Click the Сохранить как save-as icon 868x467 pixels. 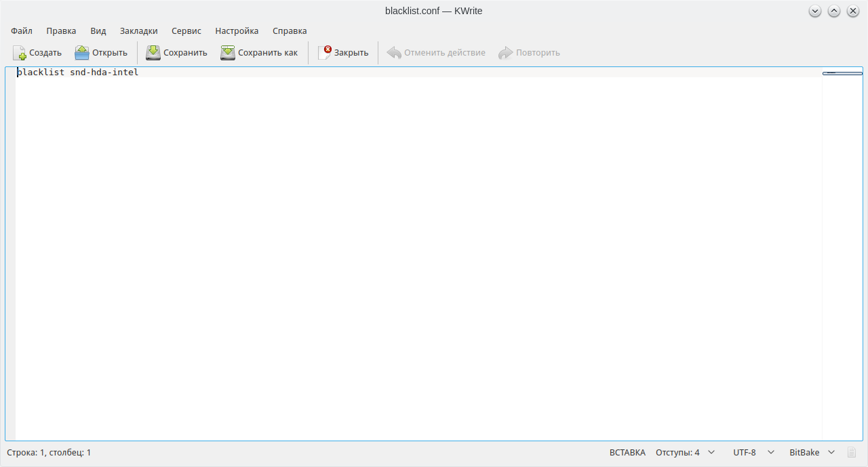click(228, 53)
